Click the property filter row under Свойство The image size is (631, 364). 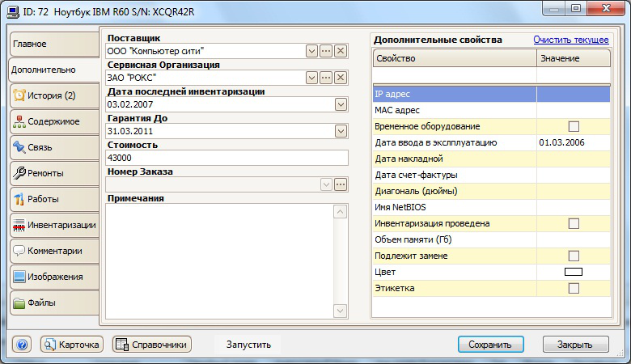(455, 75)
